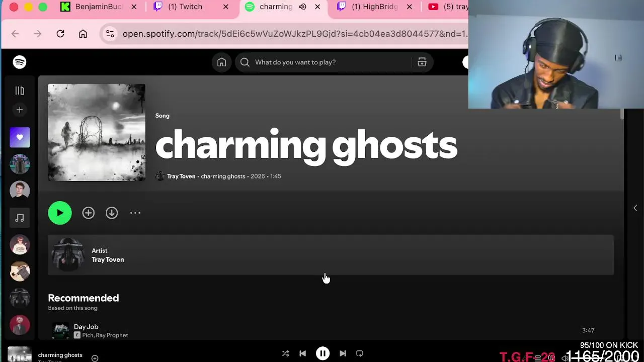The image size is (644, 362).
Task: Open the charming ghosts album cover
Action: pyautogui.click(x=97, y=133)
